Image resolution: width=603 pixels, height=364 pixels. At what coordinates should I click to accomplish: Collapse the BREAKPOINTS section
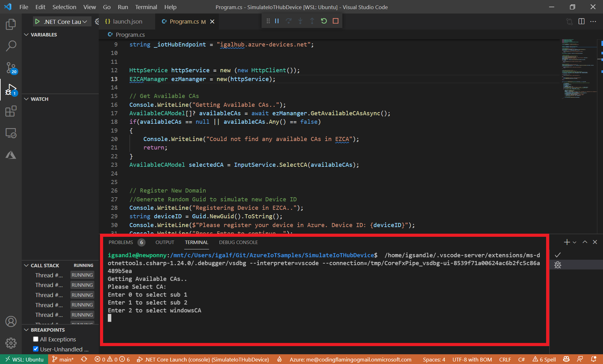point(26,330)
